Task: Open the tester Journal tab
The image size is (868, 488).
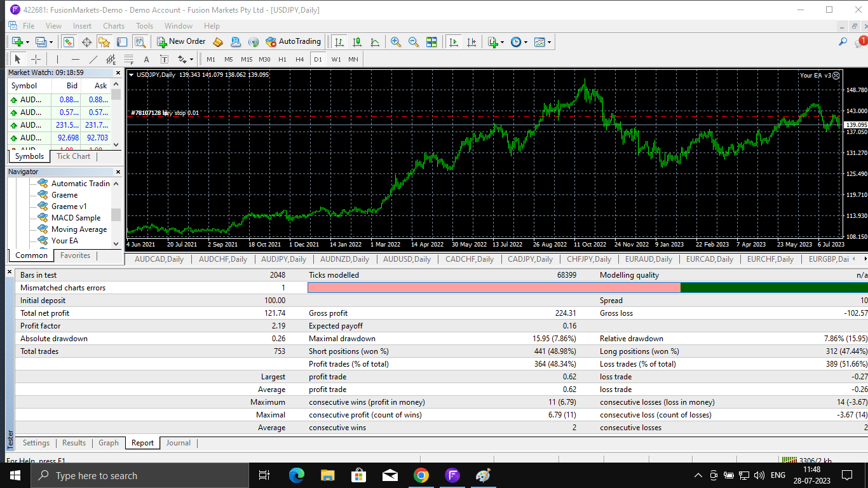Action: [x=179, y=443]
